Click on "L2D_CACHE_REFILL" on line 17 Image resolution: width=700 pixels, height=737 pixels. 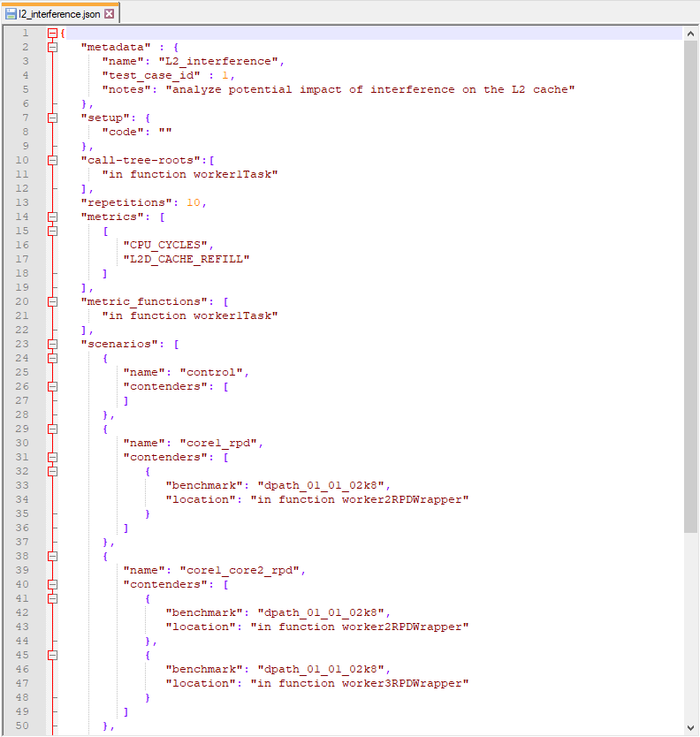(x=186, y=259)
